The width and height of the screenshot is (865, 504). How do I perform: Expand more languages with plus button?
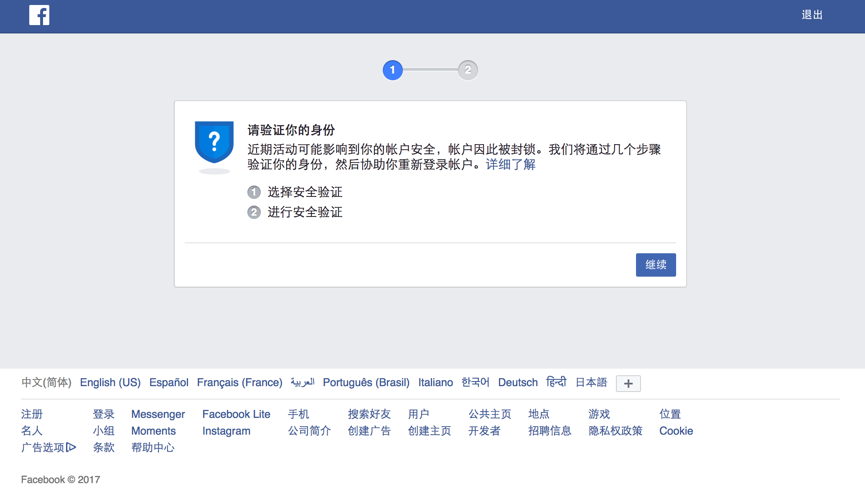tap(628, 384)
